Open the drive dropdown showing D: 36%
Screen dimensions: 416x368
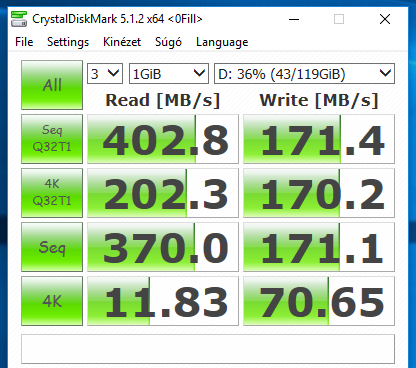click(304, 73)
